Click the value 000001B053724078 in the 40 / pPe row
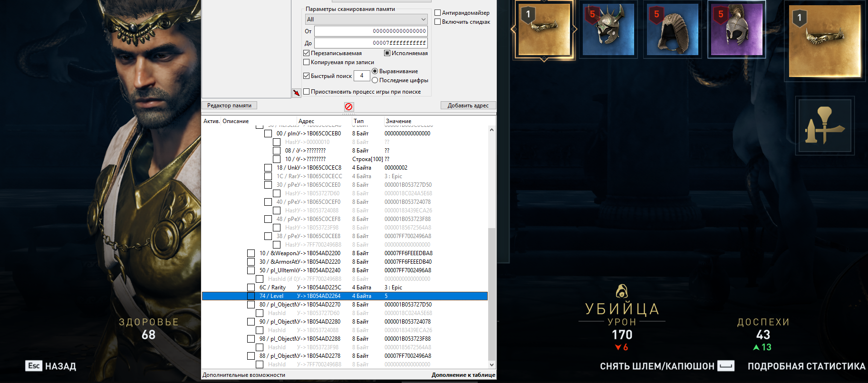Screen dimensions: 868x383 pyautogui.click(x=408, y=202)
